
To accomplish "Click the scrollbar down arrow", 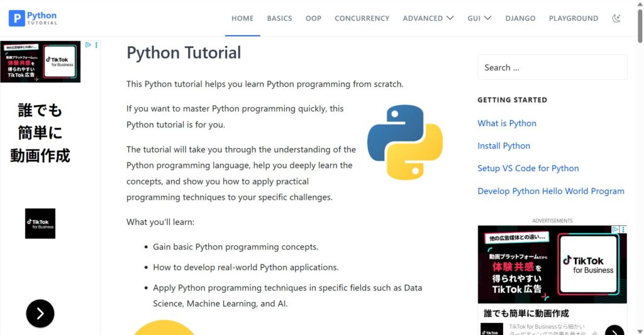I will 640,331.
